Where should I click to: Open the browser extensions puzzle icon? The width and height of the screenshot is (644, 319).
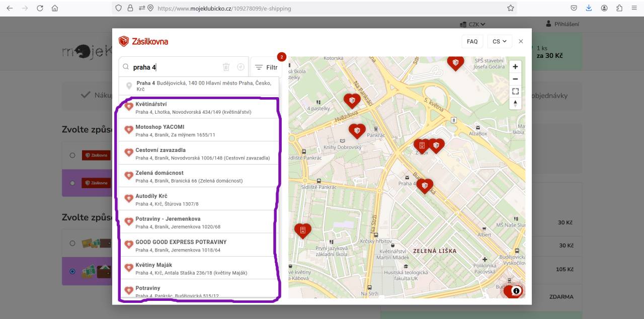(619, 8)
